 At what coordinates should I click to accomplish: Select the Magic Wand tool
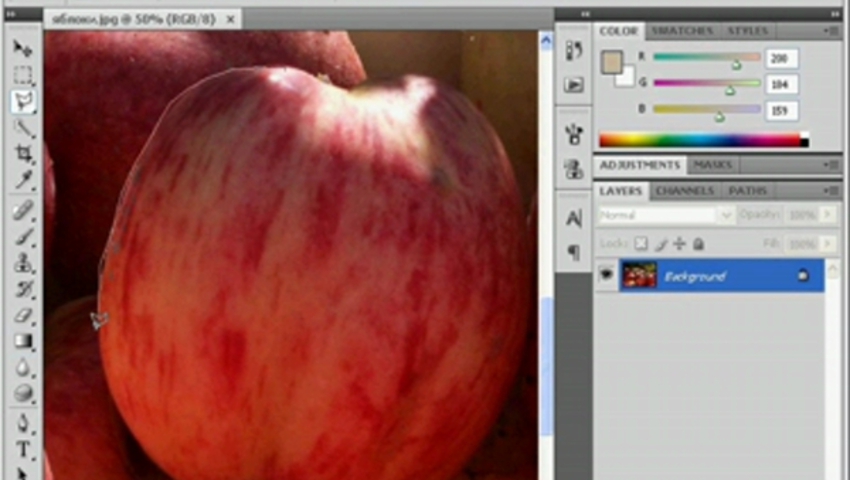click(23, 129)
